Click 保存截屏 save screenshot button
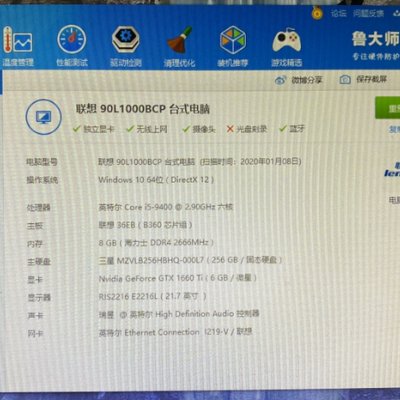 coord(363,79)
